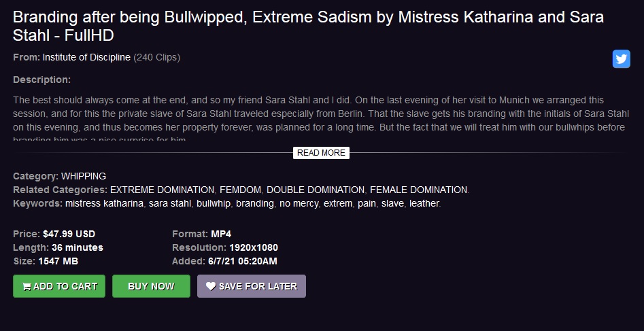Click the BUY NOW button
Screen dimensions: 644x331
[151, 286]
